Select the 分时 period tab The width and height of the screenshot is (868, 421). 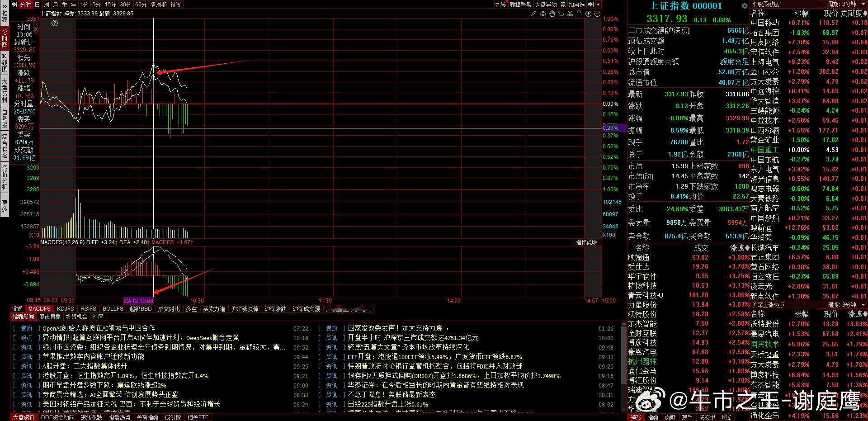coord(26,5)
